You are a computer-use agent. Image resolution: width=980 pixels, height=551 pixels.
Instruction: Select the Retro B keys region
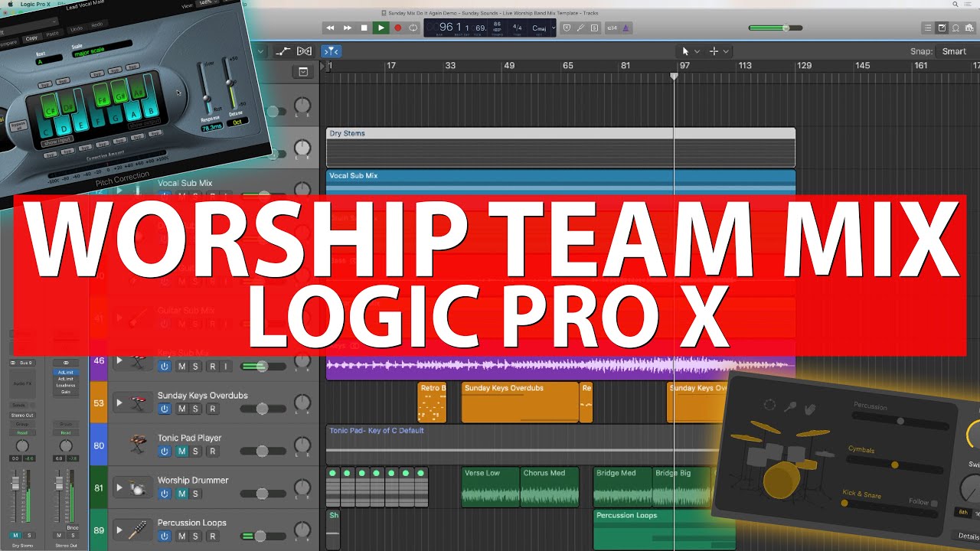(432, 403)
